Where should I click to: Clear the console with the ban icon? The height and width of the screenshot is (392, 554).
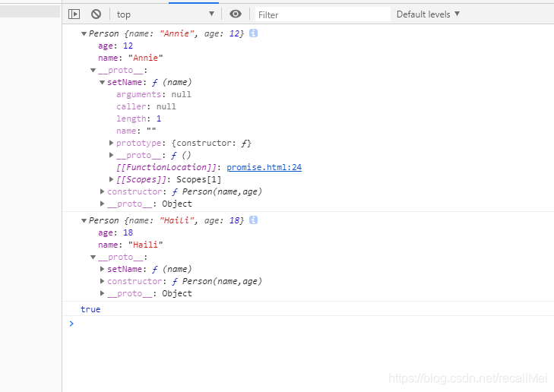tap(96, 14)
